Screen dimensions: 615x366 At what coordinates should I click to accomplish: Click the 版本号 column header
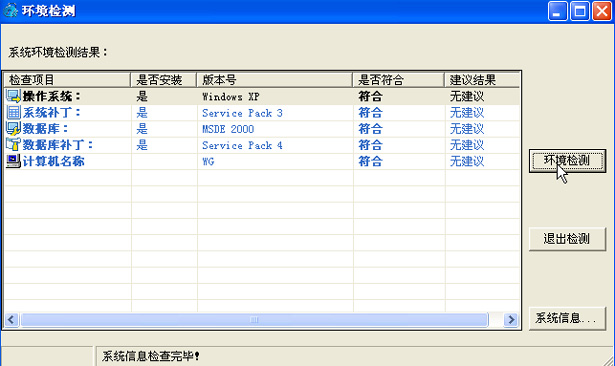click(275, 80)
